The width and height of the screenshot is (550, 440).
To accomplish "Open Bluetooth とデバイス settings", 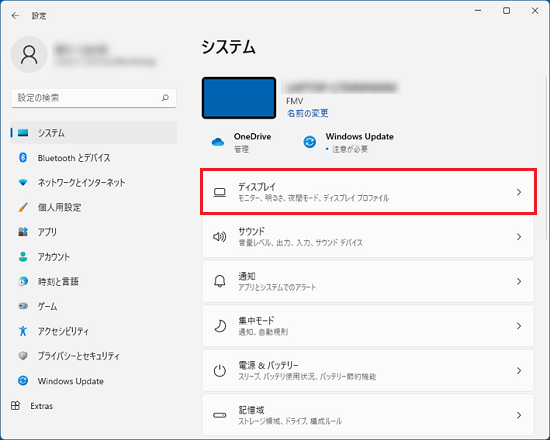I will click(x=94, y=158).
